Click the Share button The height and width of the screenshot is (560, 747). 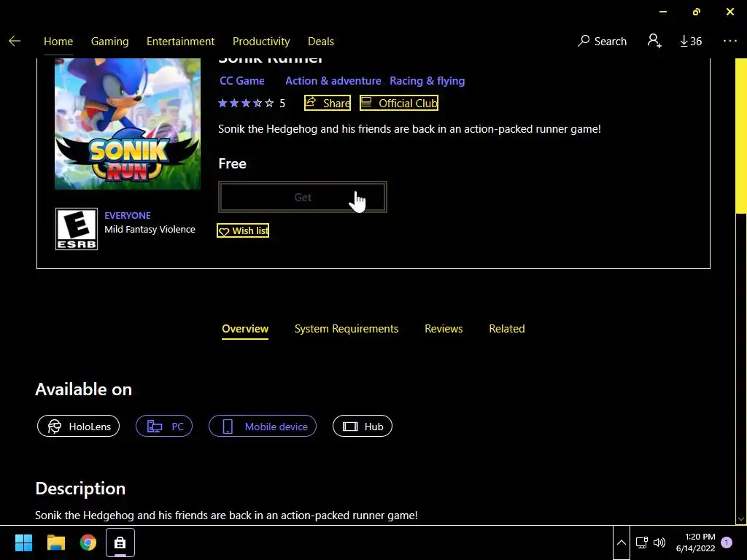328,103
